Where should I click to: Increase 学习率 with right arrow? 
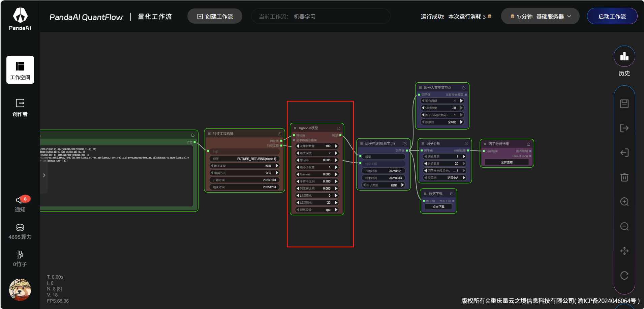[336, 160]
